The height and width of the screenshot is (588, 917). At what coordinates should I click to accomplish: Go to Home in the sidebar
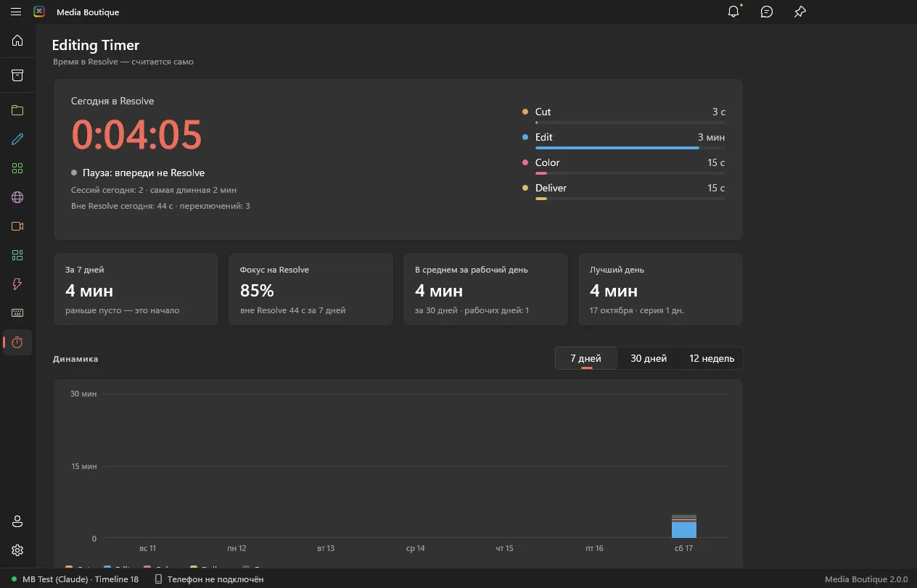click(x=17, y=41)
